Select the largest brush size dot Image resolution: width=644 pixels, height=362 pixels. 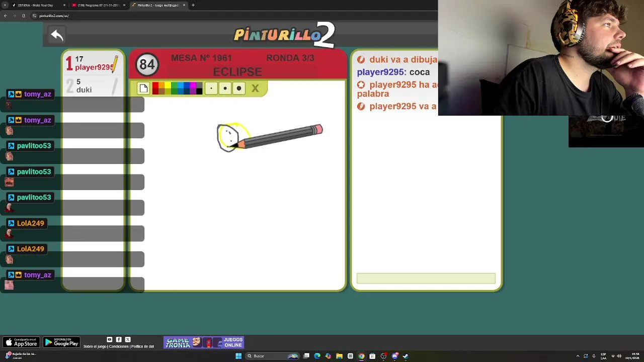tap(239, 88)
